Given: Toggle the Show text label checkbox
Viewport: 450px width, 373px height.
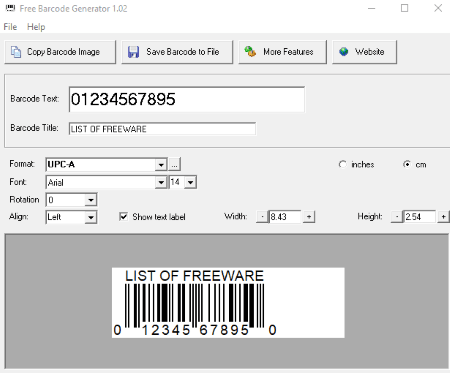Looking at the screenshot, I should coord(123,217).
